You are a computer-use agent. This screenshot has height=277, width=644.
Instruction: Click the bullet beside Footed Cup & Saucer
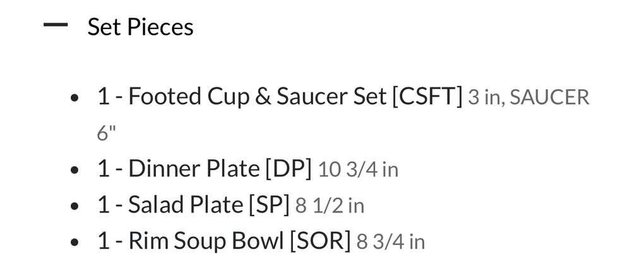75,99
